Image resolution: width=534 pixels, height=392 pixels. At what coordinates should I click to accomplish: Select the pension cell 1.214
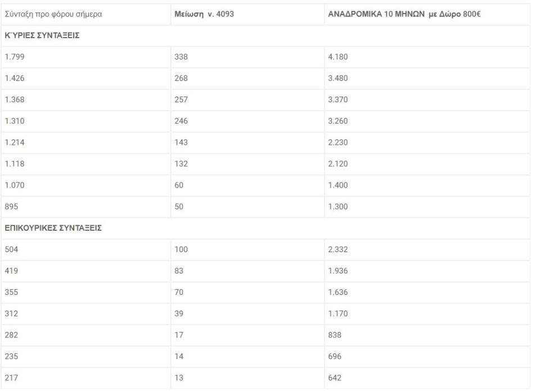(x=86, y=143)
